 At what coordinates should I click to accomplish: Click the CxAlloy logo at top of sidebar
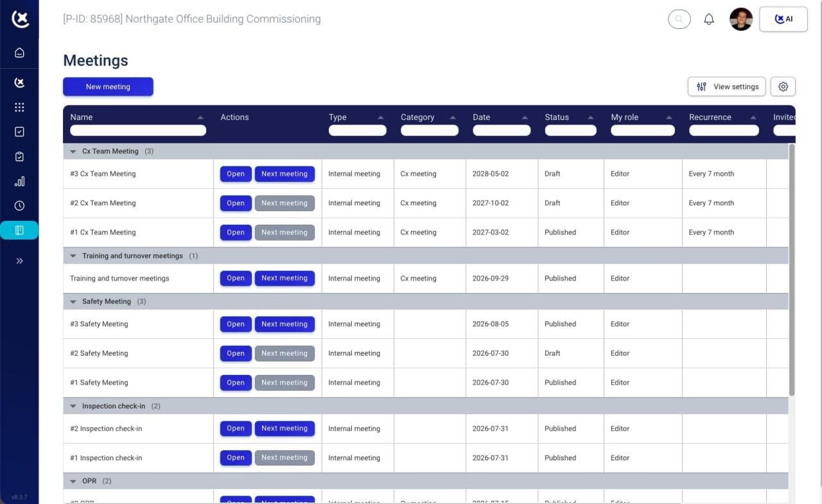pyautogui.click(x=20, y=19)
